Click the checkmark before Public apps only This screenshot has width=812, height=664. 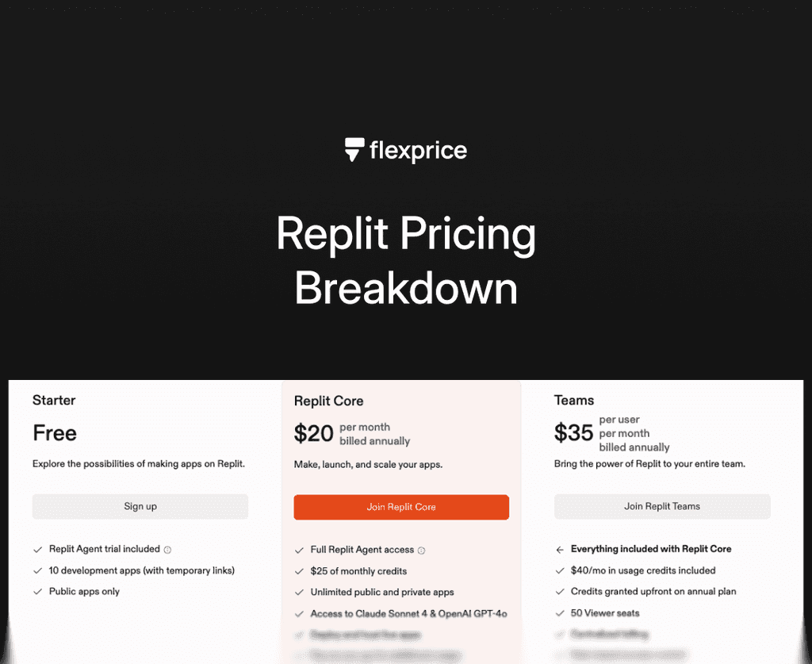click(x=37, y=591)
